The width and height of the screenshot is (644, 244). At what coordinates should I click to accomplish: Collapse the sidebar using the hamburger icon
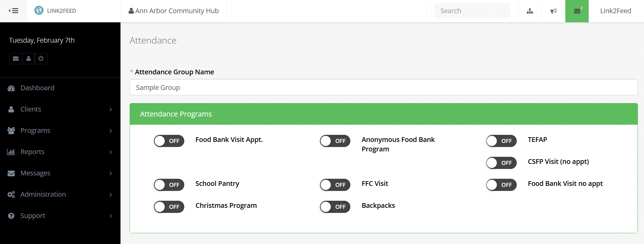(x=14, y=10)
